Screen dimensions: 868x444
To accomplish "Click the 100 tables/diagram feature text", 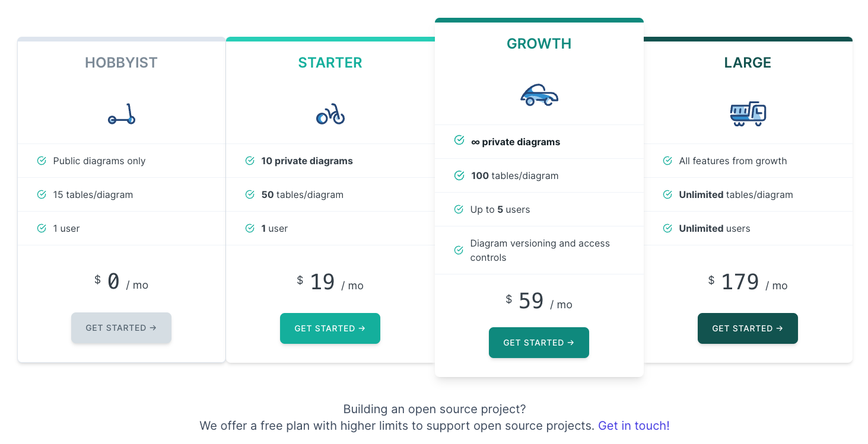I will click(x=514, y=175).
